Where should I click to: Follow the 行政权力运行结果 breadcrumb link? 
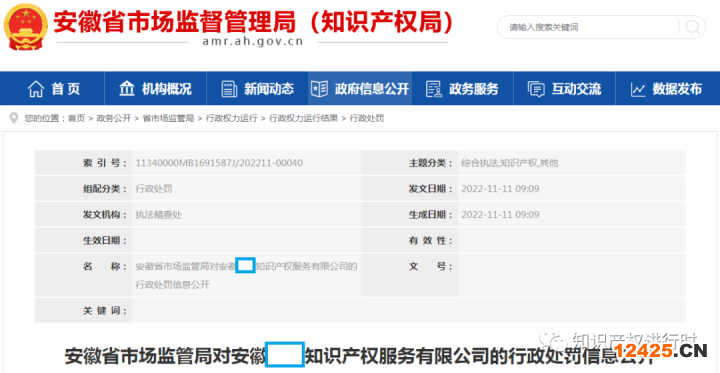(303, 119)
